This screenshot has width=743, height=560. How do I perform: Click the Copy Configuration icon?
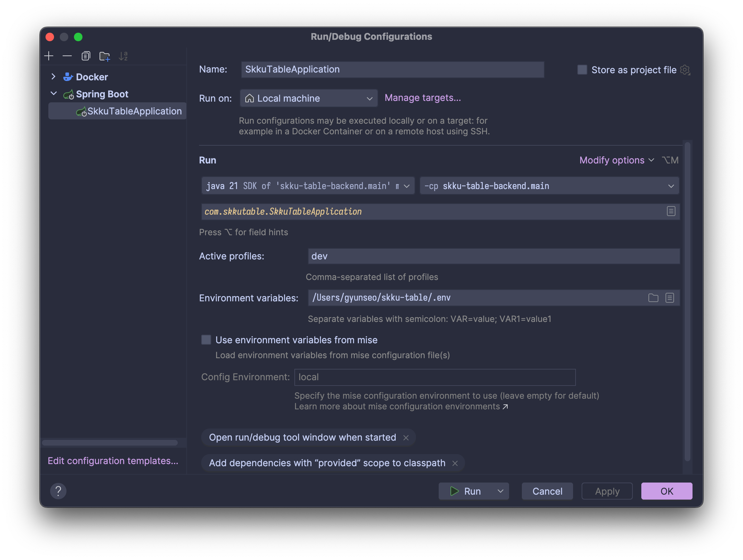click(86, 56)
